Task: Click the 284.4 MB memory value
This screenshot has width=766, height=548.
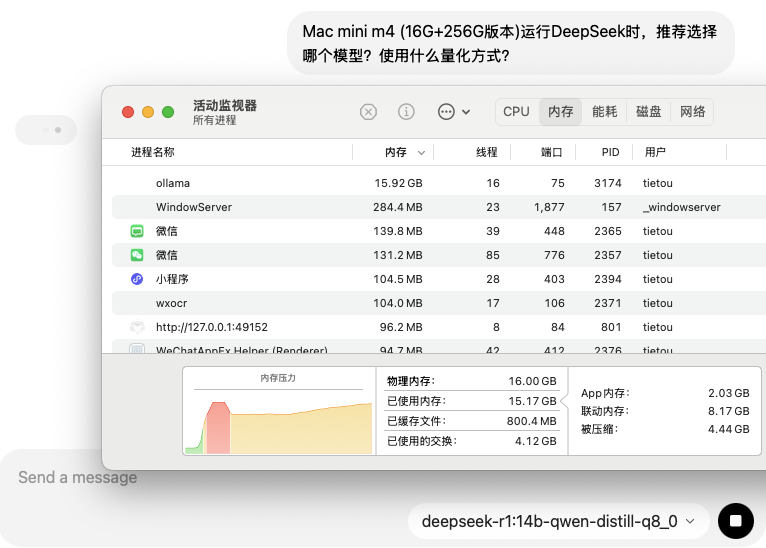Action: (398, 207)
